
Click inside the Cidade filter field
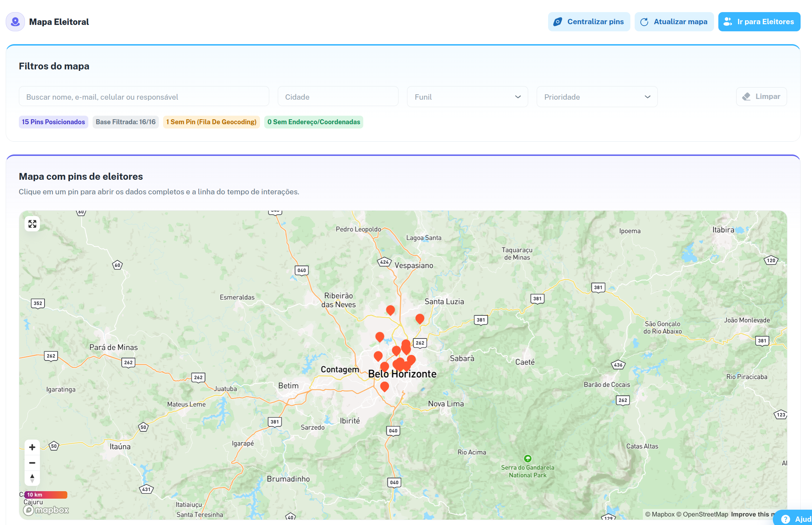click(x=338, y=96)
